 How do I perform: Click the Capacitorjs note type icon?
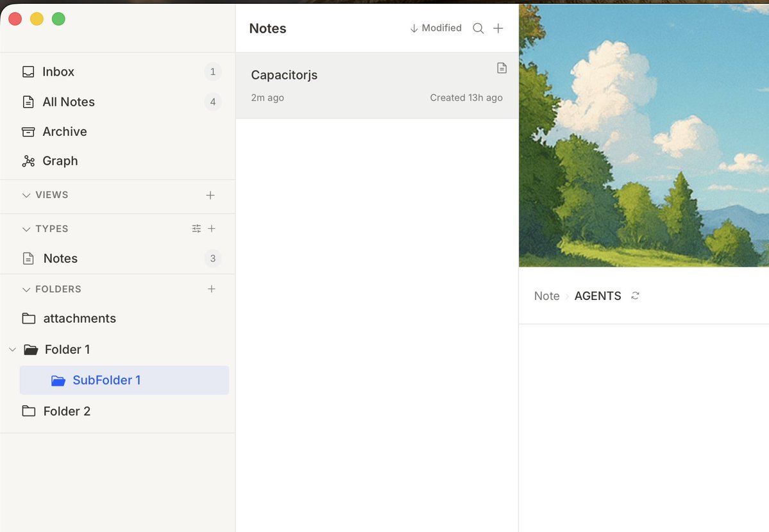click(502, 68)
